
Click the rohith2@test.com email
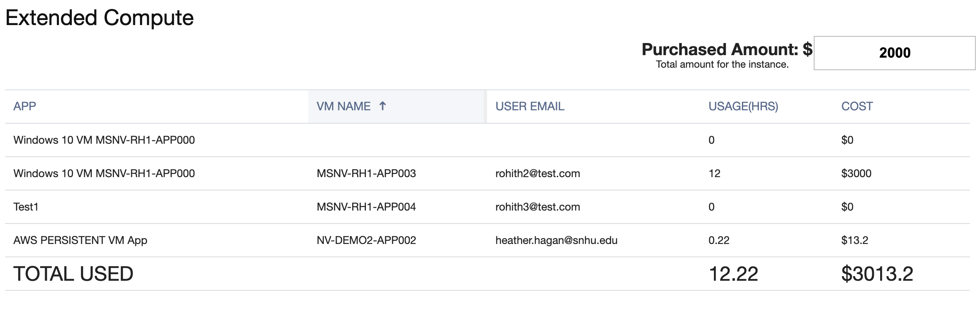point(537,173)
